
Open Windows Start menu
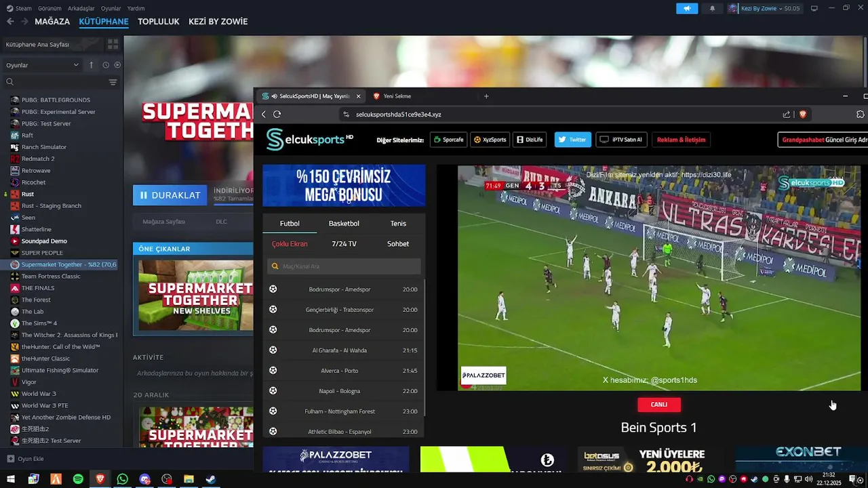[x=11, y=479]
